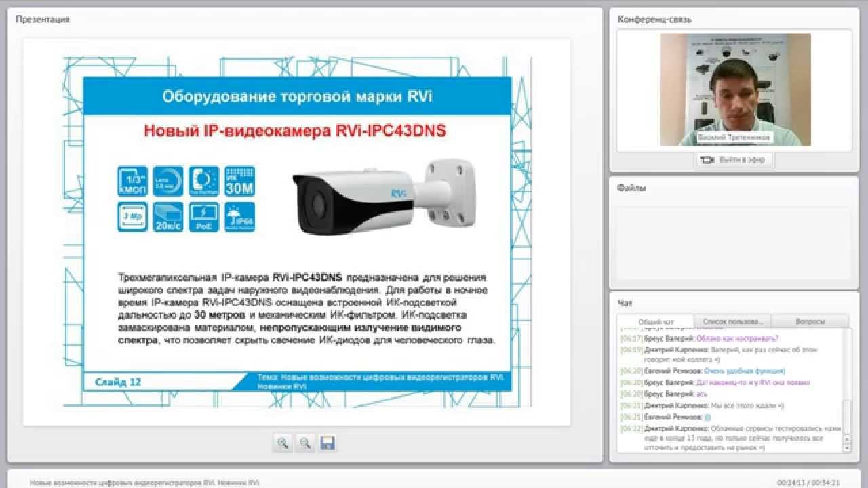Click the PoE feature icon
868x488 pixels.
tap(204, 217)
